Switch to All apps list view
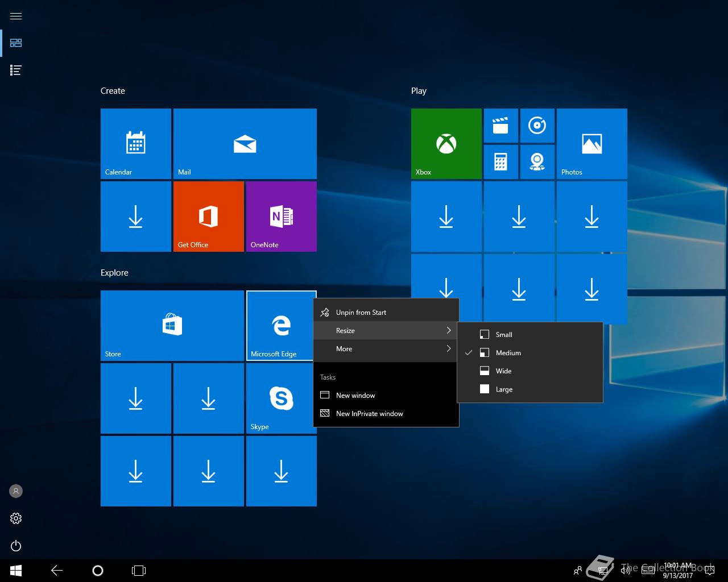728x582 pixels. [x=16, y=70]
